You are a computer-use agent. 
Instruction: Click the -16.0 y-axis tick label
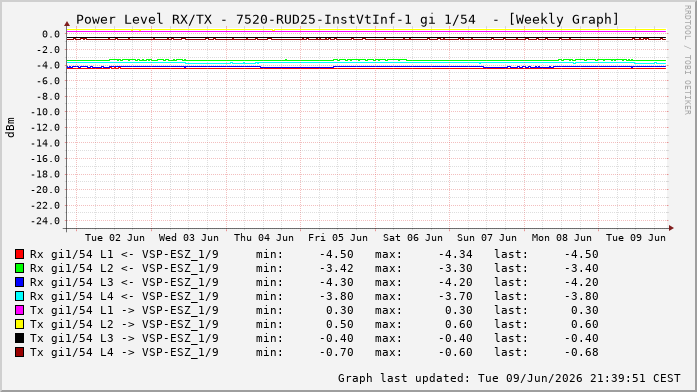coord(45,159)
